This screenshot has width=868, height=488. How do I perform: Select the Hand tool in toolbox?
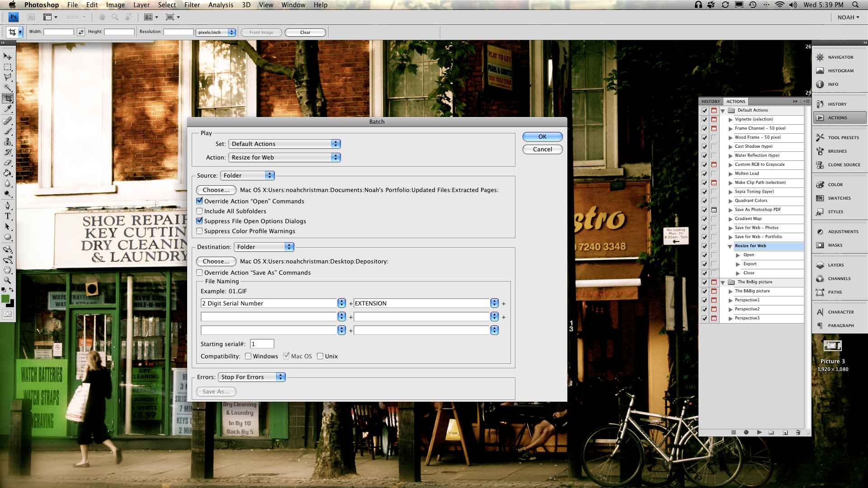click(8, 270)
